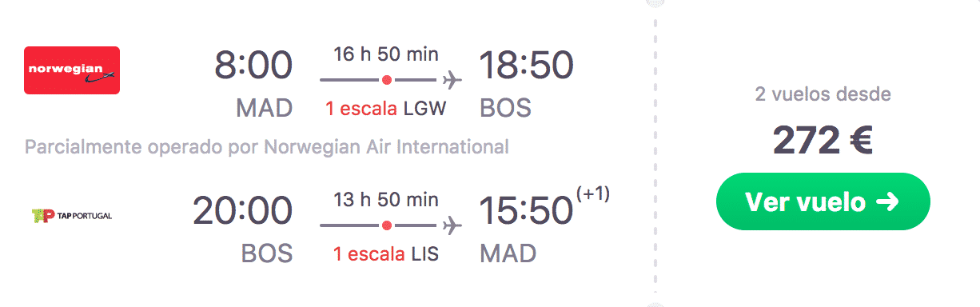Click the 2 vuelos desde text
This screenshot has height=307, width=980.
click(823, 94)
